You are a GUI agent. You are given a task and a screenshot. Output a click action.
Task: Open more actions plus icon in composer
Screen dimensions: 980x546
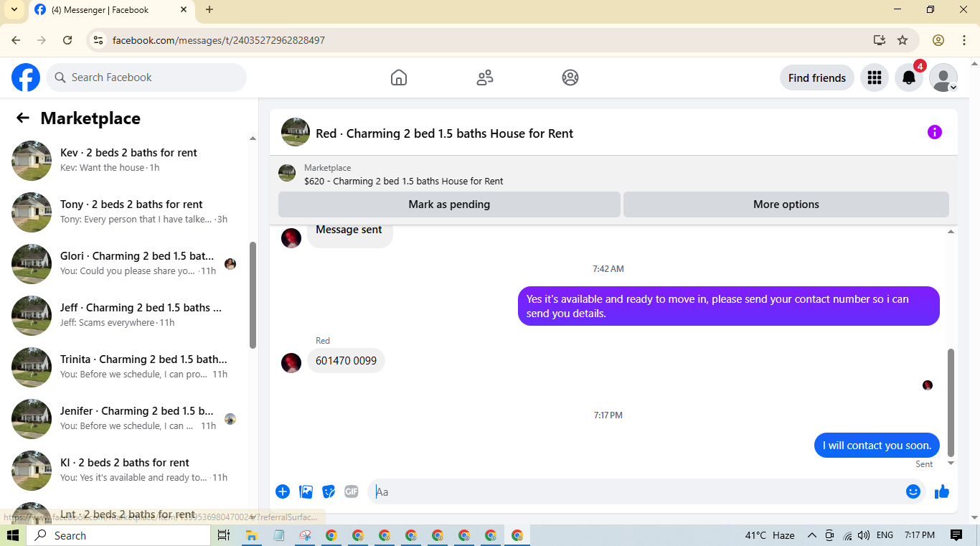tap(283, 491)
